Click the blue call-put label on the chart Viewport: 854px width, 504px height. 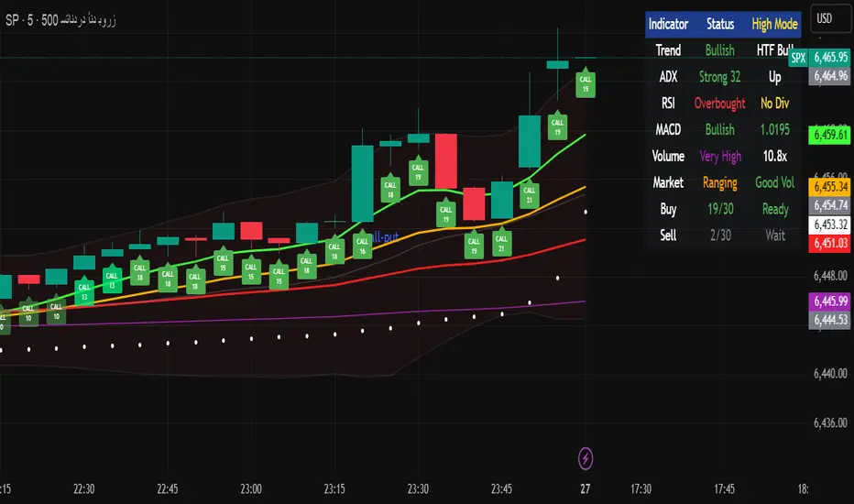(x=385, y=237)
